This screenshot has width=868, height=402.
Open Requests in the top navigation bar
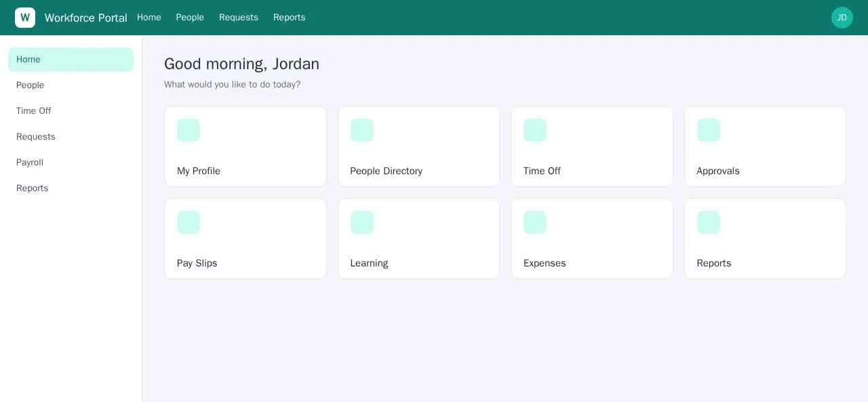click(239, 18)
